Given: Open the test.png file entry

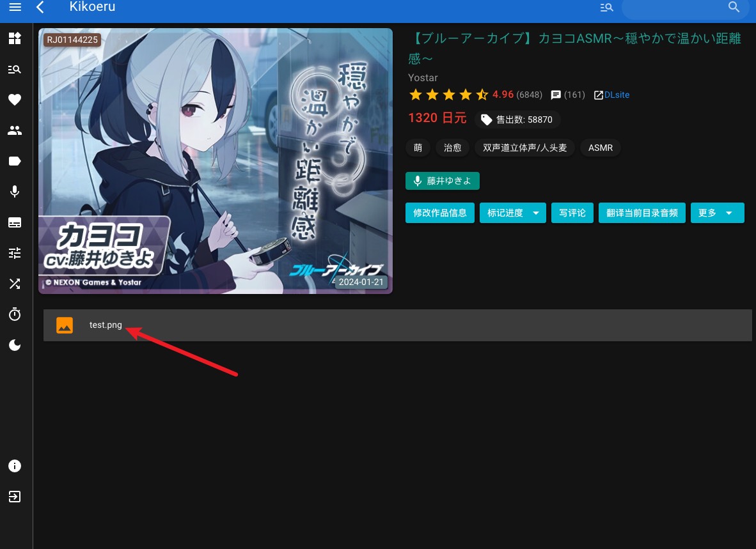Looking at the screenshot, I should [x=106, y=325].
